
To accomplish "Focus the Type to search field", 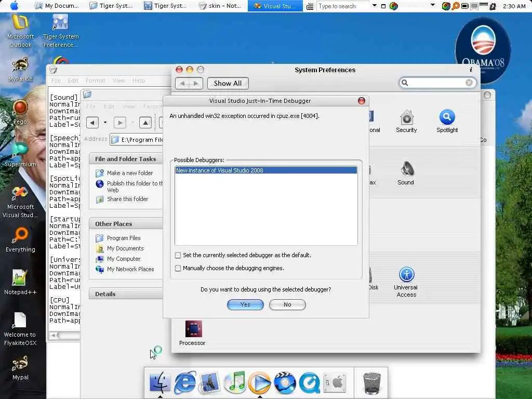I will 342,6.
